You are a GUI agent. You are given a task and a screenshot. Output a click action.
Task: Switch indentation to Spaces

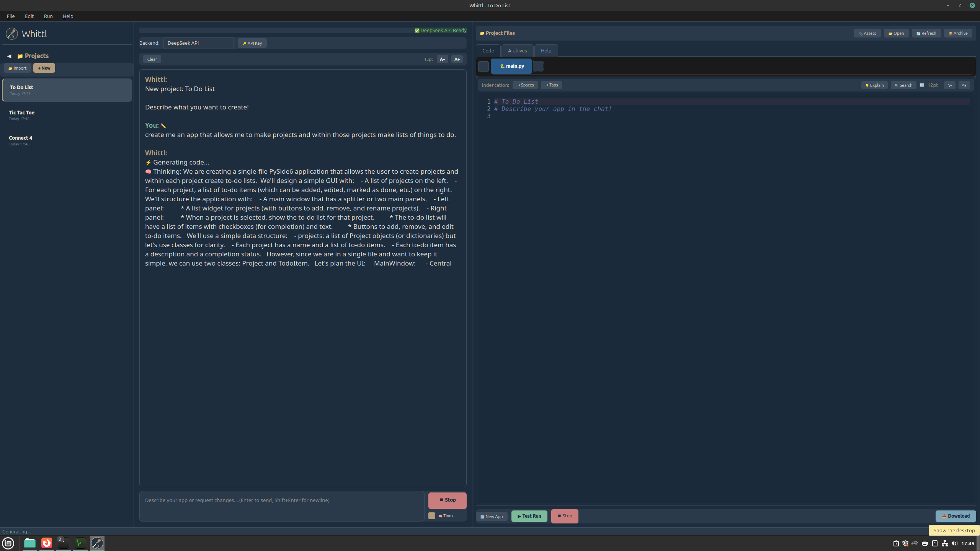click(525, 85)
